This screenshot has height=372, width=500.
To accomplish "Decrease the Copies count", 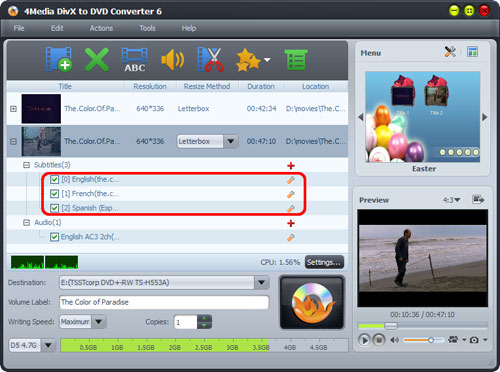I will (x=204, y=325).
